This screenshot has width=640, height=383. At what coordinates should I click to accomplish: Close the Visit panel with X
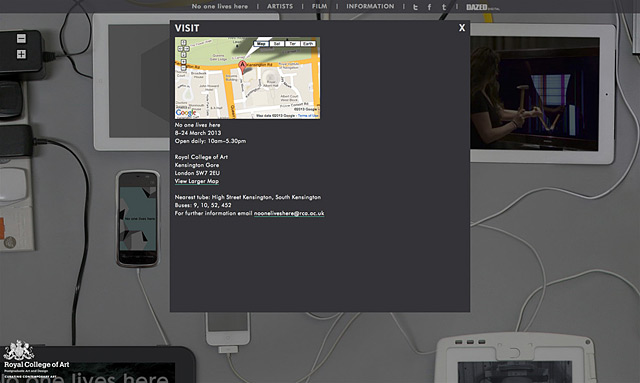click(462, 28)
